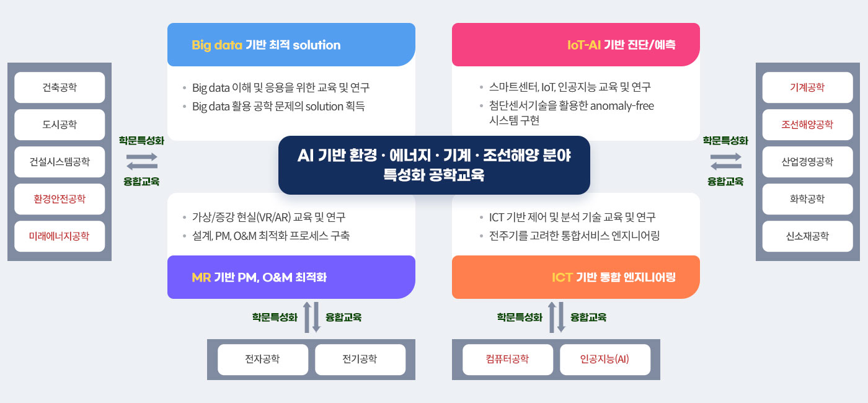Click the 전자공학 department box

tap(263, 360)
